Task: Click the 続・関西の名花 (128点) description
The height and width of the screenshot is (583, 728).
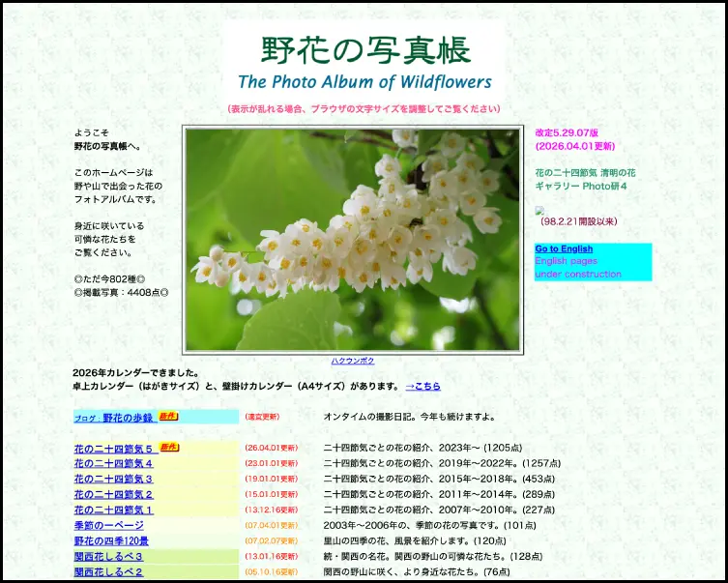Action: [x=433, y=556]
